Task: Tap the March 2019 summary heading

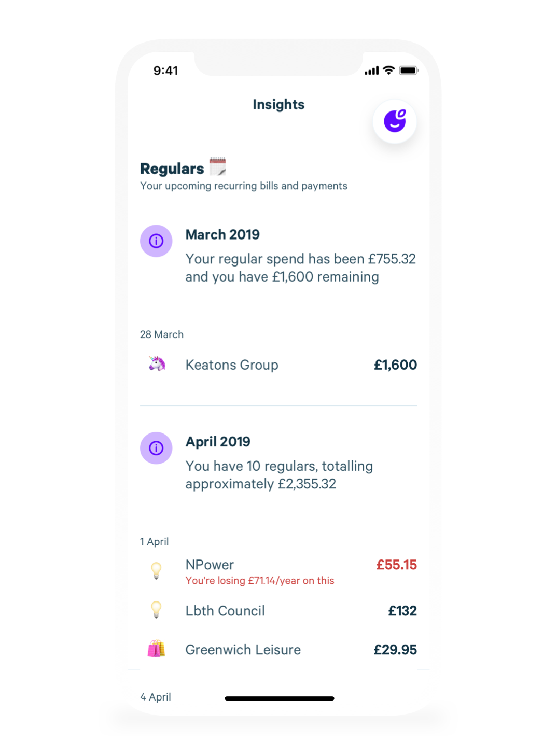Action: [x=222, y=234]
